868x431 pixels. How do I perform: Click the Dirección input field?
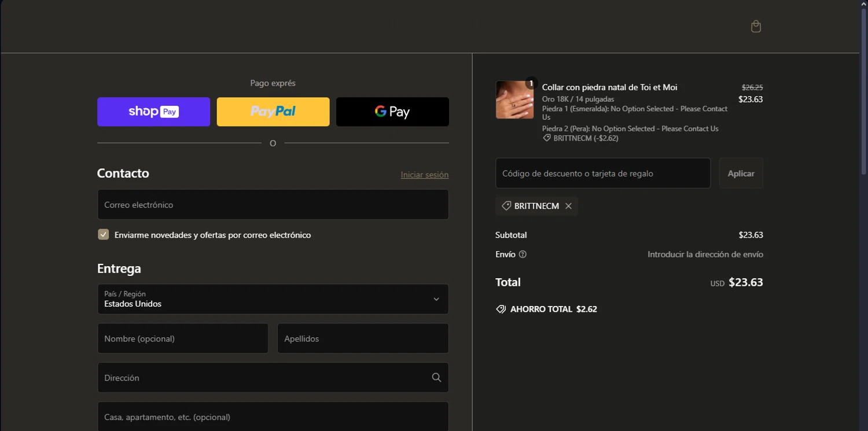(x=273, y=378)
